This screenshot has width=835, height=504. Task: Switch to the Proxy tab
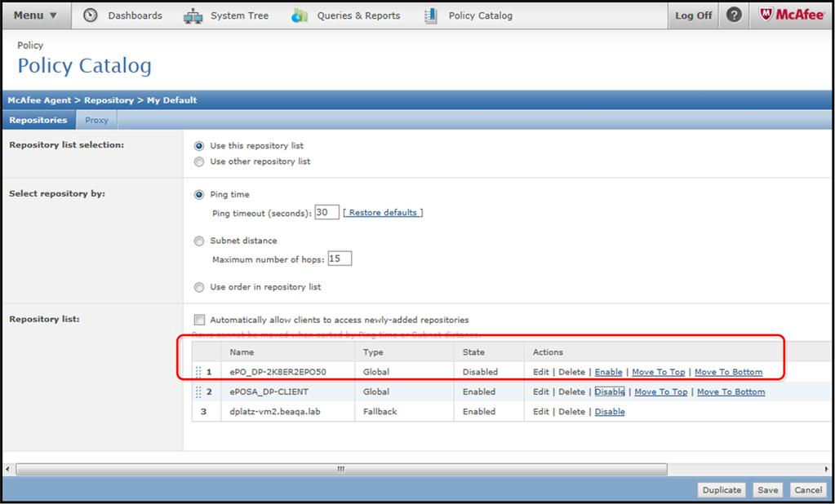click(96, 120)
